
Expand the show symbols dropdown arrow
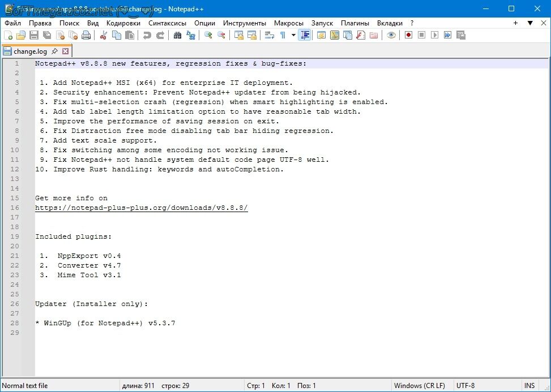tap(293, 35)
